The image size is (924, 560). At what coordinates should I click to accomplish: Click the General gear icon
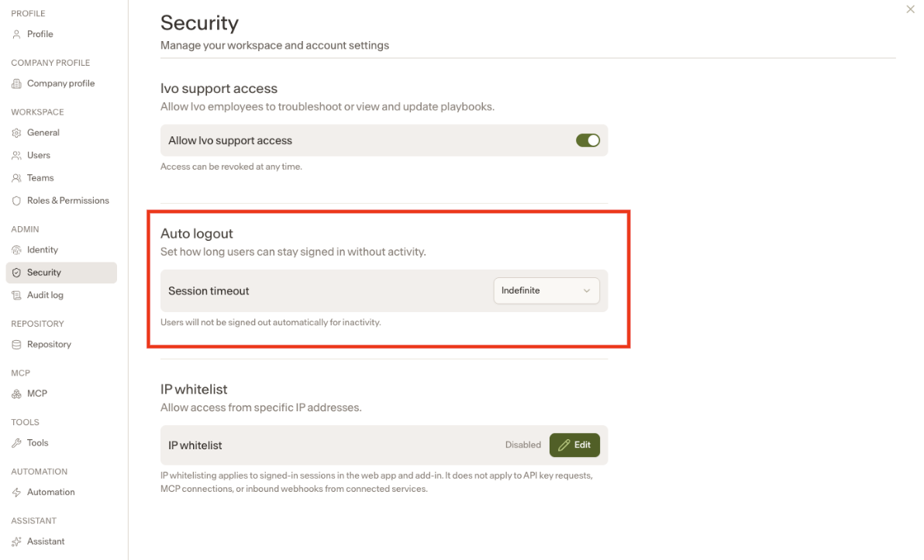(16, 133)
